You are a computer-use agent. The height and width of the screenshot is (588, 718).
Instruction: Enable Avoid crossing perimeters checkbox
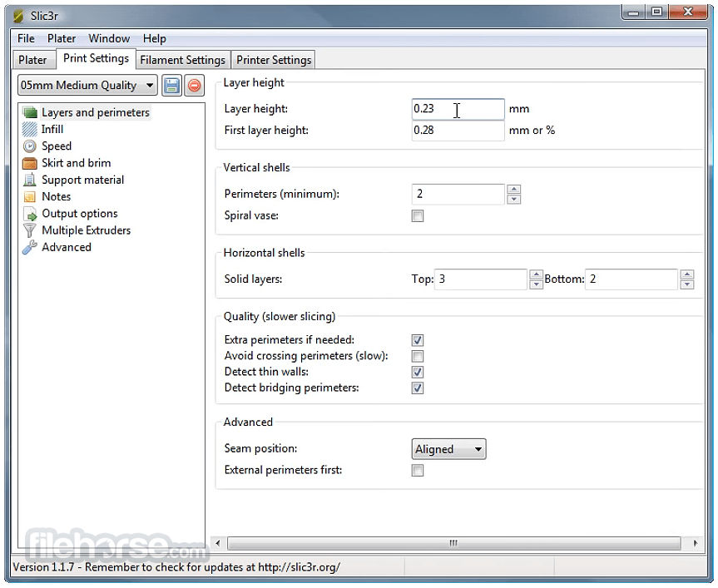click(x=417, y=356)
